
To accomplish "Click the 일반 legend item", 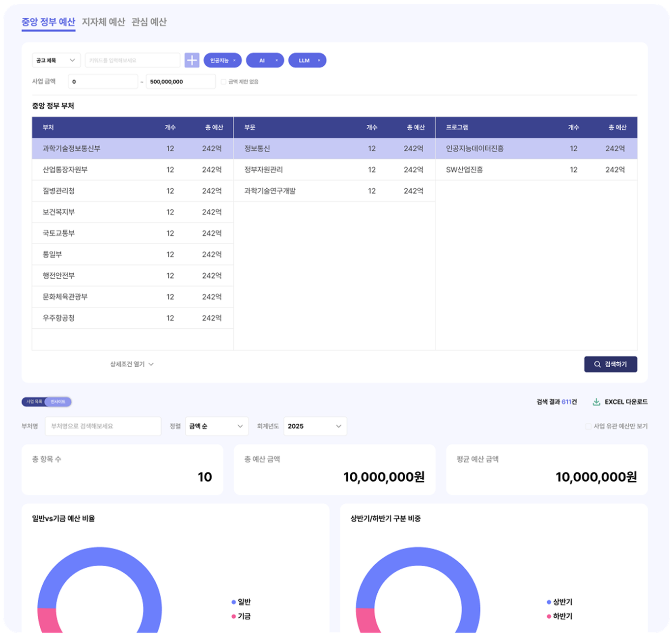I will pyautogui.click(x=241, y=602).
